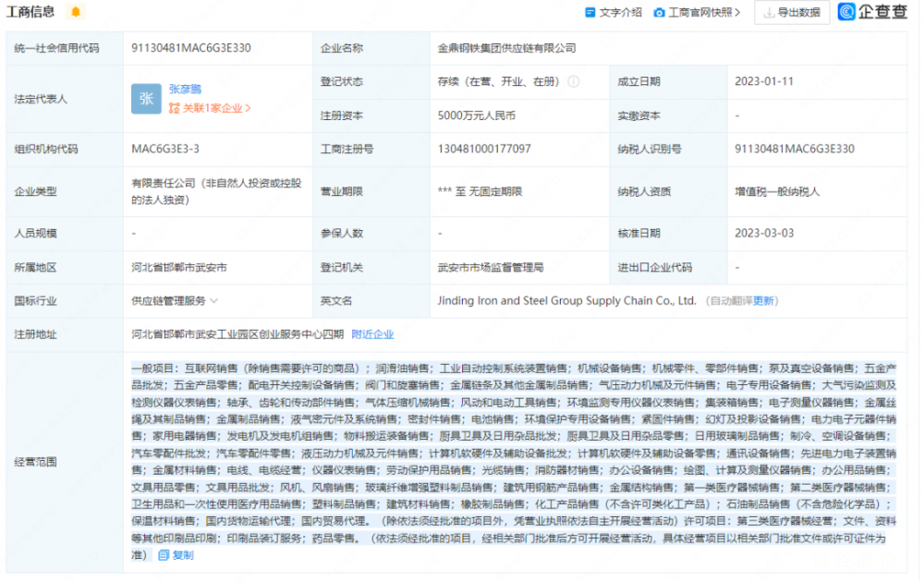Select taxpayer ID under 纳税人识别号

(795, 149)
